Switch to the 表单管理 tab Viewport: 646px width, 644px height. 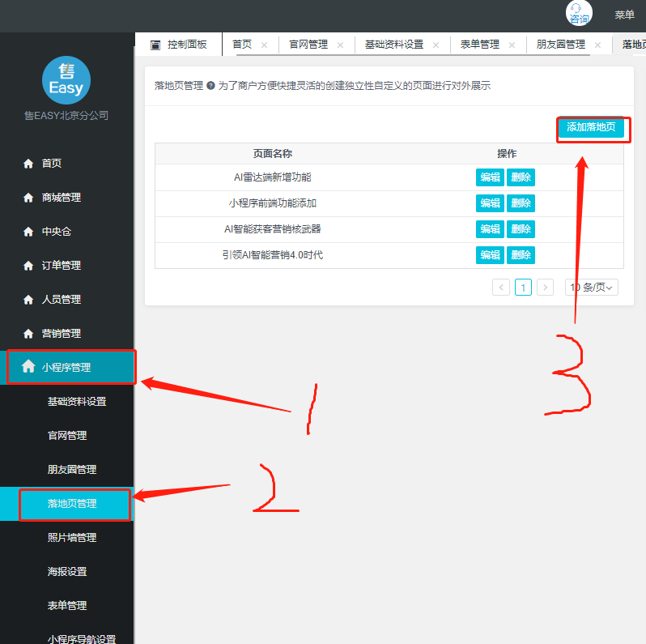point(480,44)
